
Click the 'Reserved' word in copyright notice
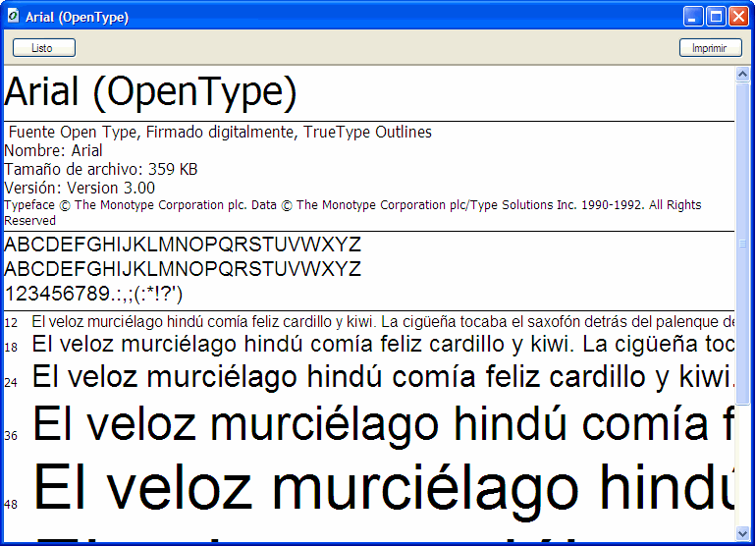29,220
